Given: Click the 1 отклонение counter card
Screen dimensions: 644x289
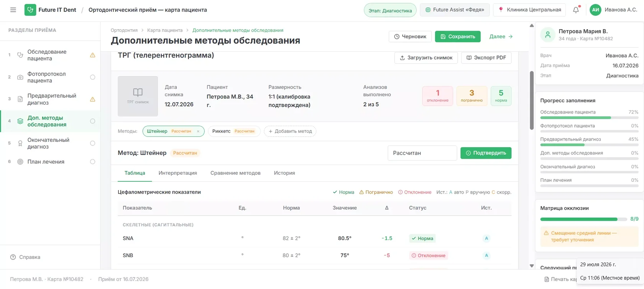Looking at the screenshot, I should [437, 96].
